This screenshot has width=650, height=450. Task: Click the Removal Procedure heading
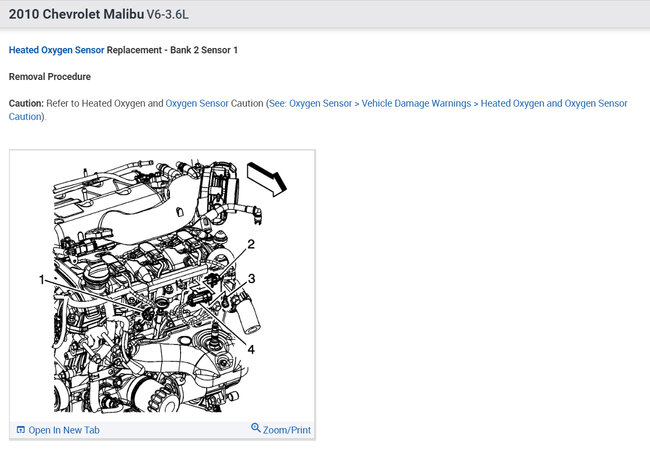[x=50, y=77]
